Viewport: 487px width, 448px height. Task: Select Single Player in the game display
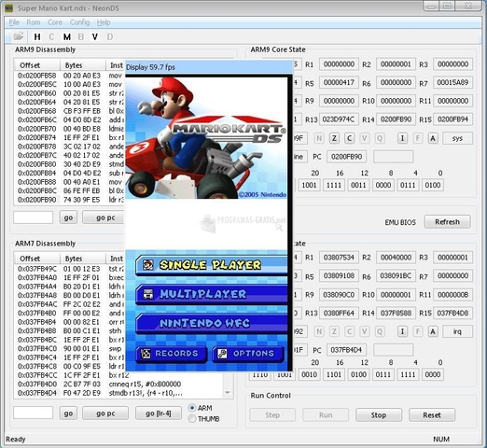click(x=212, y=265)
